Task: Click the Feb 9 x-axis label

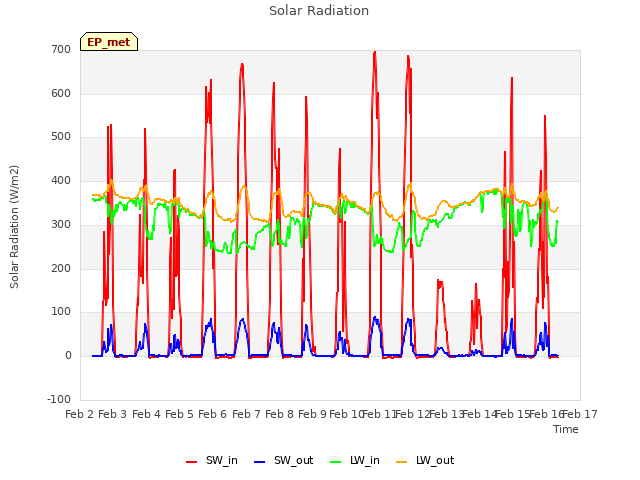Action: [312, 414]
